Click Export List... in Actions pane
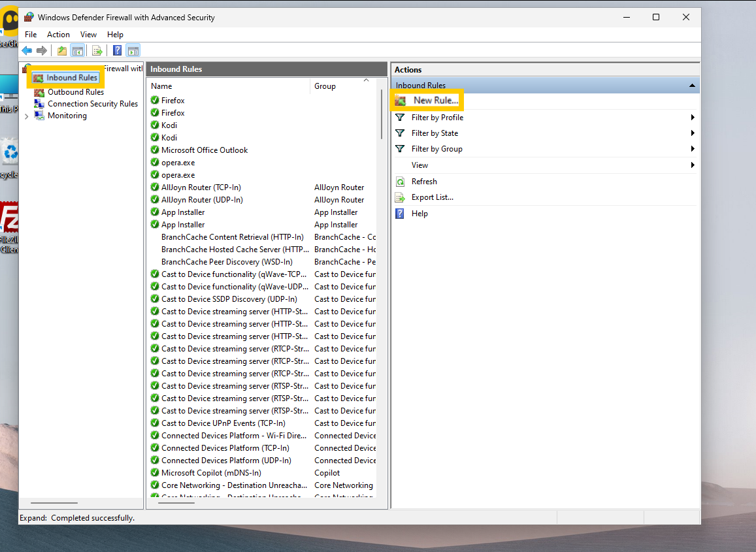Viewport: 756px width, 552px height. click(433, 198)
